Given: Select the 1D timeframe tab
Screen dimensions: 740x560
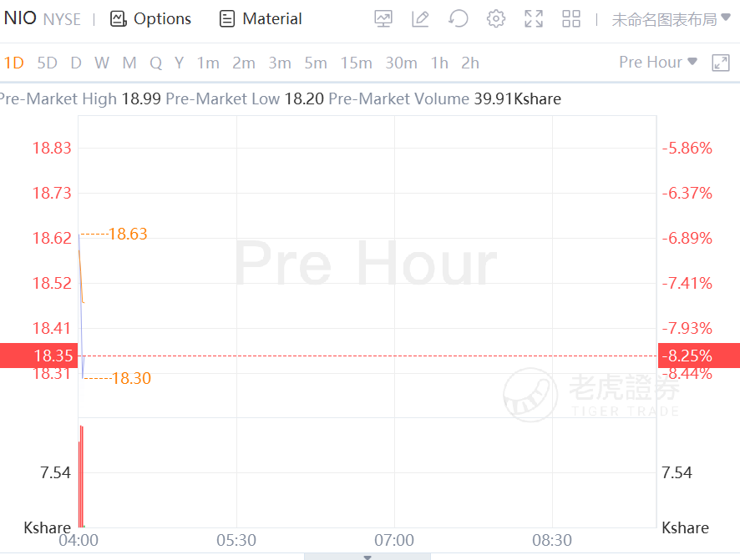Looking at the screenshot, I should click(x=14, y=63).
